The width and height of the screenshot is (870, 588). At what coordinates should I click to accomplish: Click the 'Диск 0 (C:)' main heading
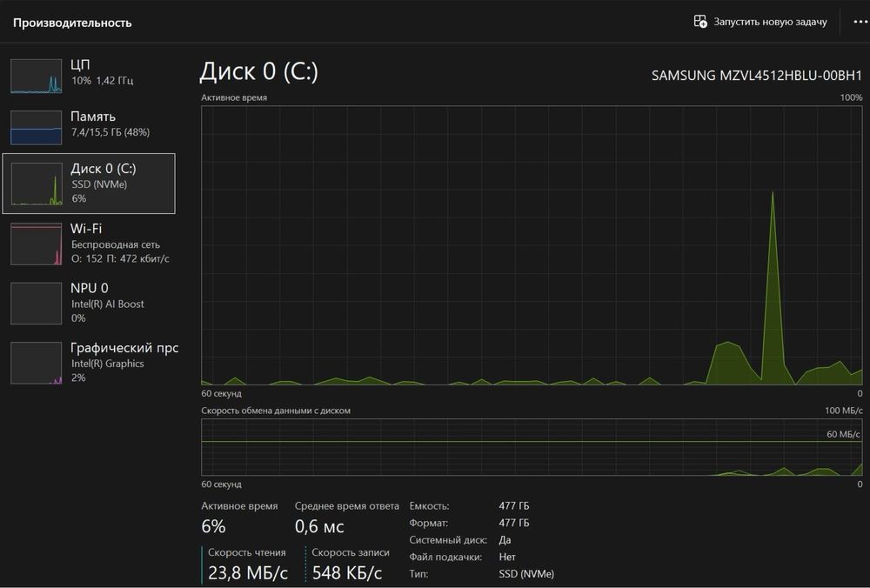click(258, 71)
